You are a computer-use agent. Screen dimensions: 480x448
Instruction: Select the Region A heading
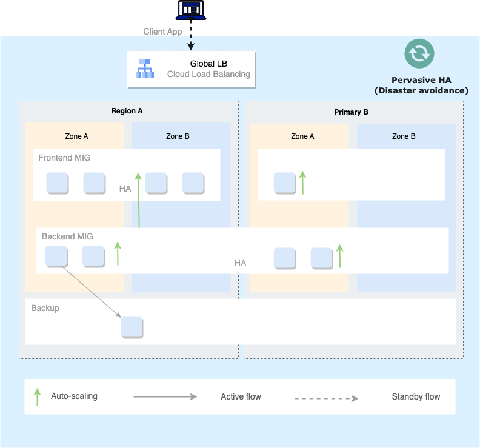click(127, 111)
